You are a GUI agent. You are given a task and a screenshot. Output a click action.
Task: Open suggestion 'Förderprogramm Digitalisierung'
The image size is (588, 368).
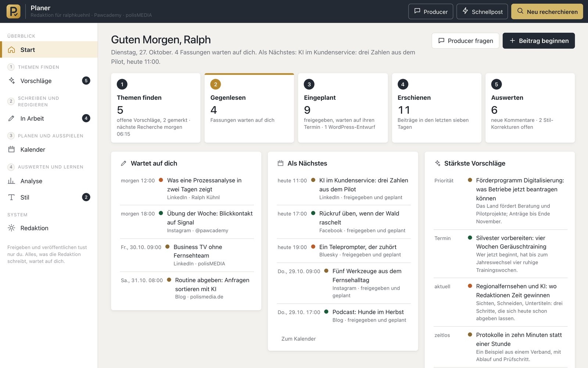click(x=501, y=201)
